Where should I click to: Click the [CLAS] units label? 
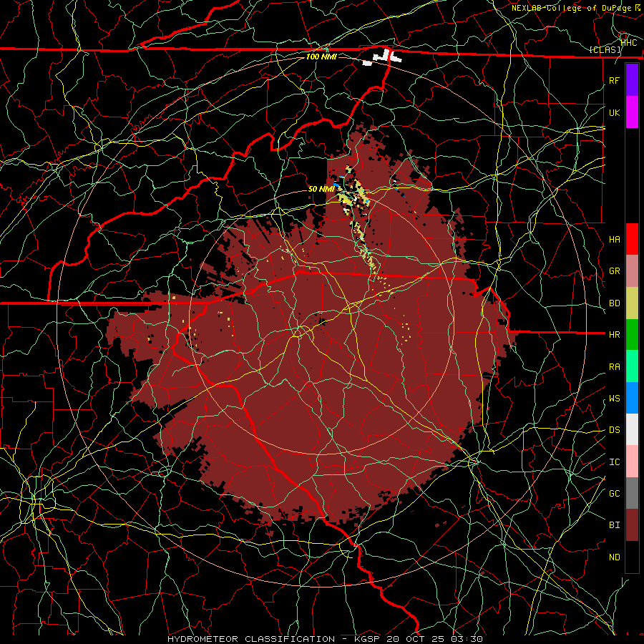tap(605, 50)
